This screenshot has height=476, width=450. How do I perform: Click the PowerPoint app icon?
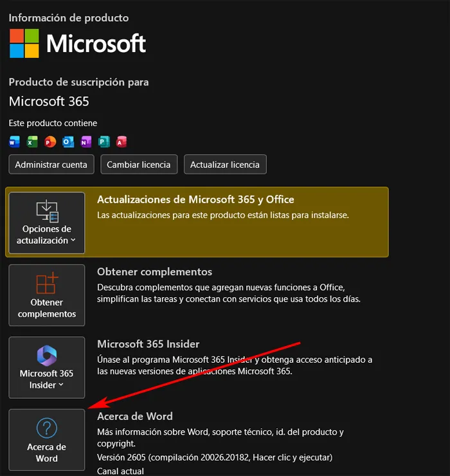[x=50, y=142]
